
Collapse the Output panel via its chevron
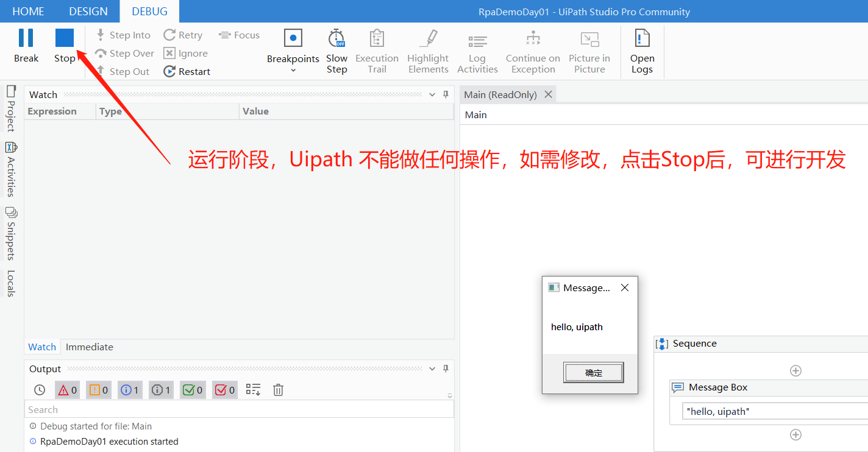[432, 369]
